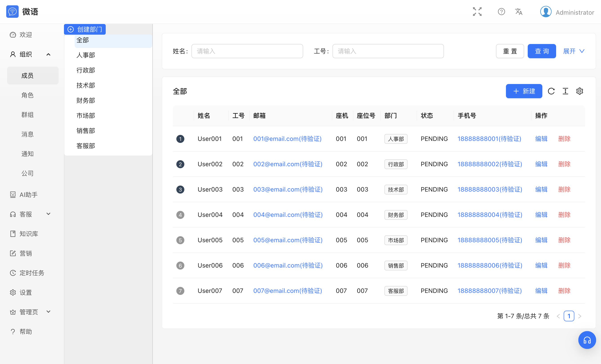Click the fullscreen toggle icon in header

(477, 12)
